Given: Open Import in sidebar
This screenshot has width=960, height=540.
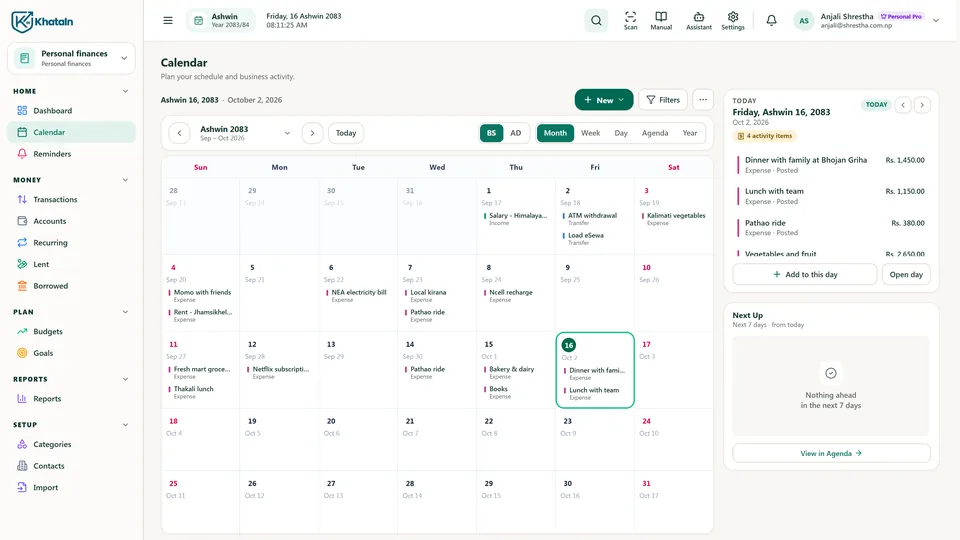Looking at the screenshot, I should coord(71,487).
